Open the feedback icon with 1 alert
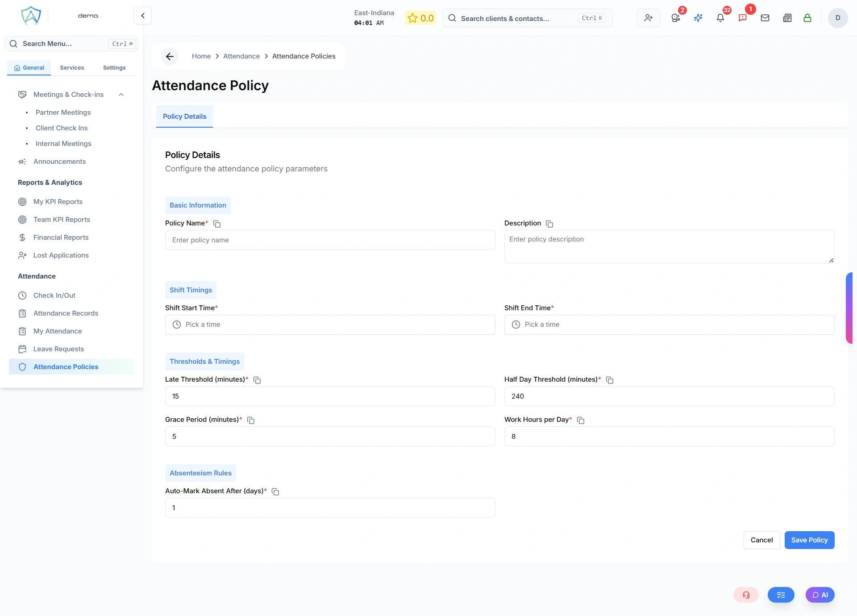The height and width of the screenshot is (616, 857). pos(743,18)
